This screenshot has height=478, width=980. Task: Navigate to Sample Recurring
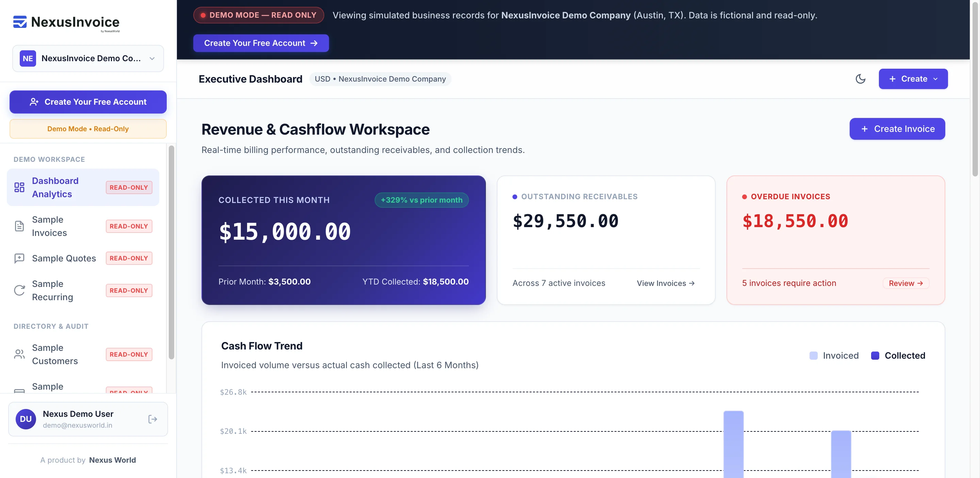[x=83, y=290]
